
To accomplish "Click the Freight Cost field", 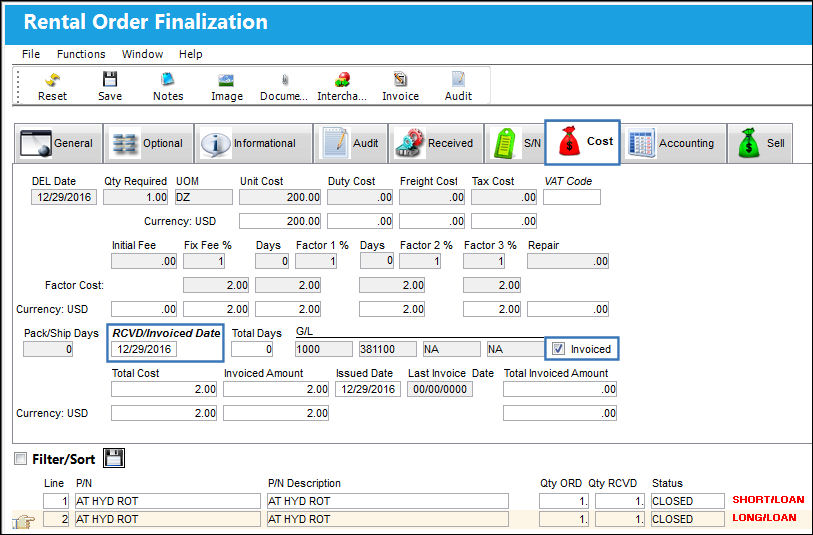I will (432, 198).
